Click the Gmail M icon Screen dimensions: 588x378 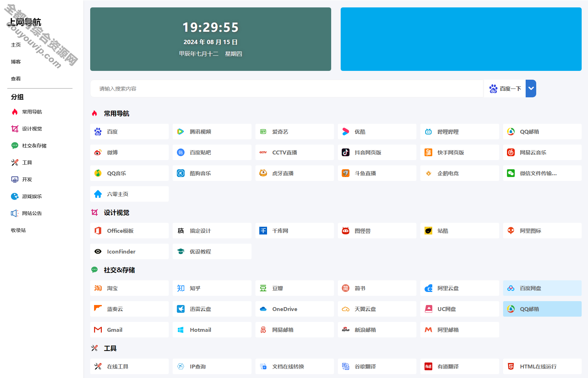[98, 330]
